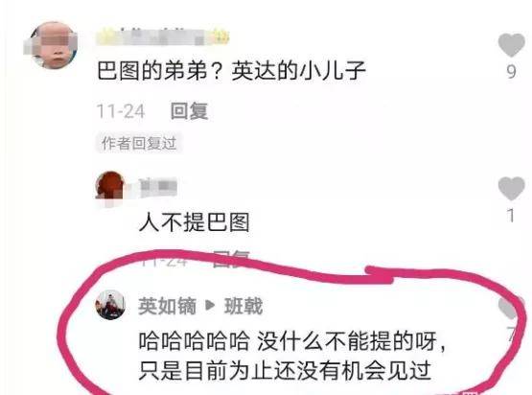Viewport: 532px width, 395px height.
Task: View 英如镝's profile avatar
Action: (x=110, y=305)
